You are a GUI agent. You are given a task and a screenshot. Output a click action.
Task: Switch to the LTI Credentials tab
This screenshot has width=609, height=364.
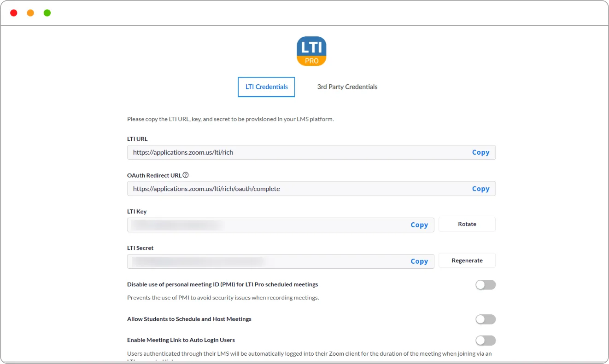pyautogui.click(x=266, y=87)
